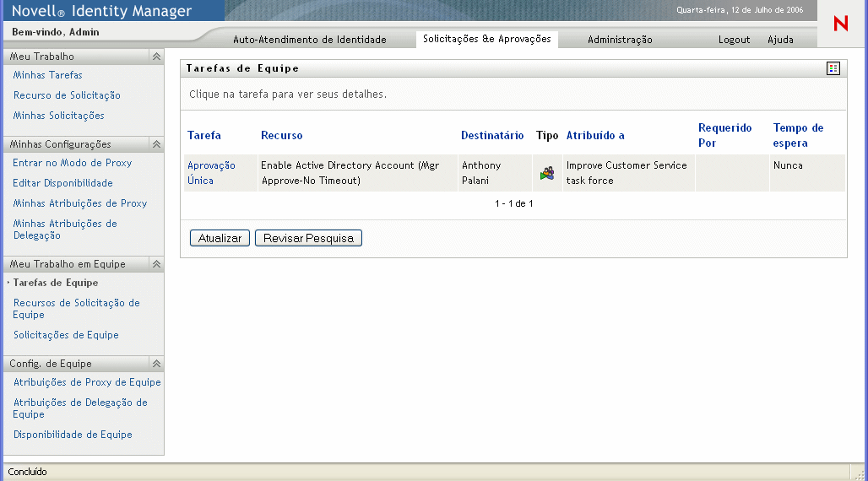
Task: Select Solicitações & Aprovações tab
Action: pyautogui.click(x=486, y=39)
